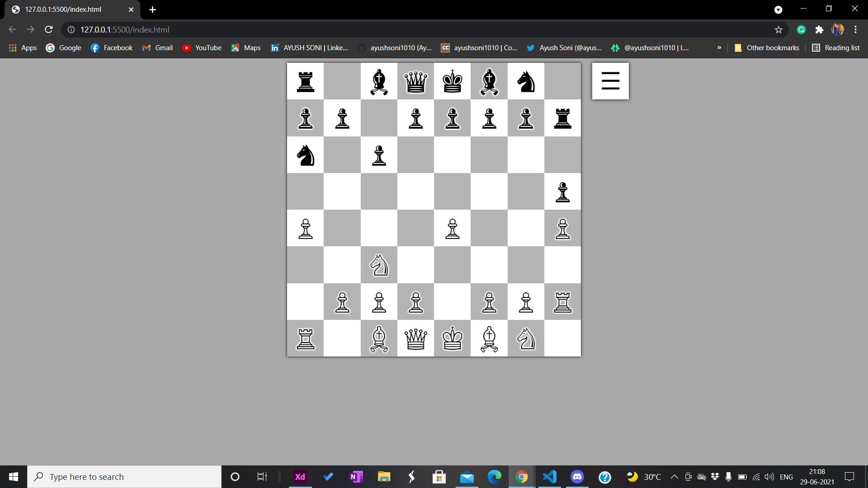Select the advanced white center pawn
This screenshot has width=868, height=488.
(452, 228)
